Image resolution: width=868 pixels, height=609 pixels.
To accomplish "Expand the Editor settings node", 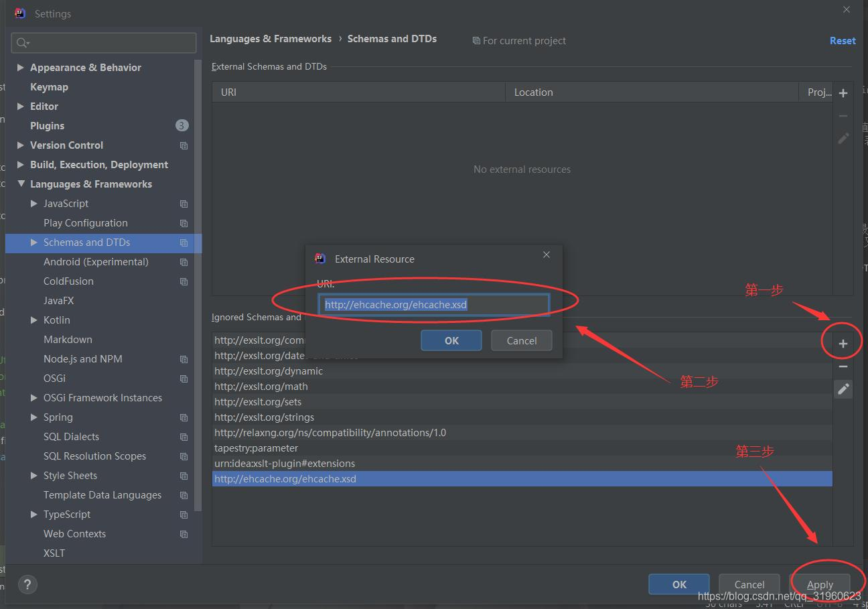I will (21, 107).
